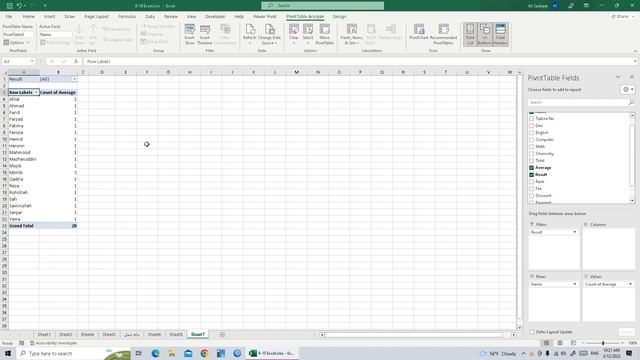This screenshot has width=640, height=360.
Task: Open the Mail app from the taskbar
Action: click(188, 353)
